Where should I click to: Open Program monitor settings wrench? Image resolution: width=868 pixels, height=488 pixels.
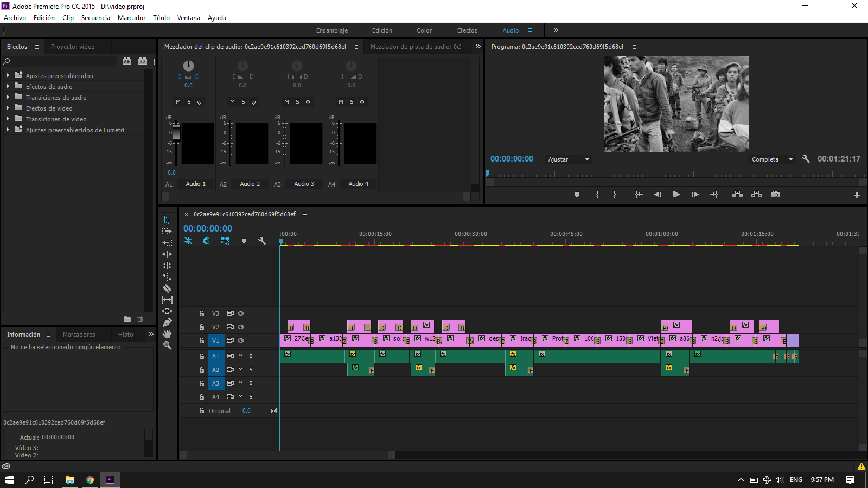(x=806, y=159)
